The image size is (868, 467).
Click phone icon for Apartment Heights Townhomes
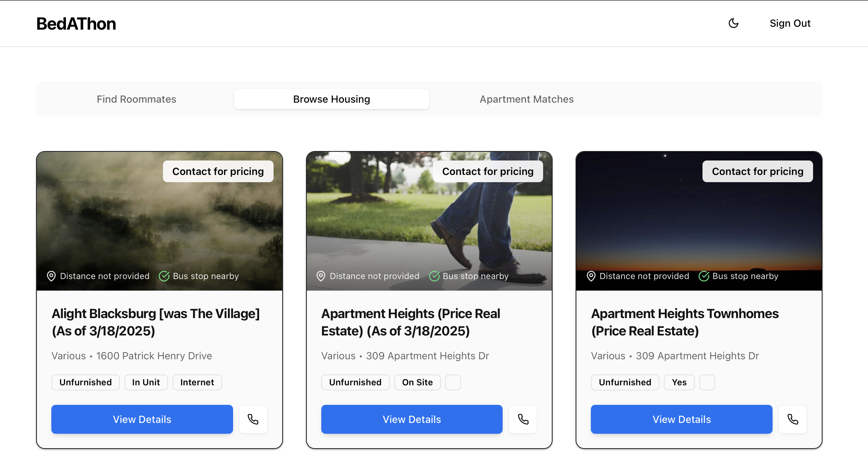click(x=792, y=419)
